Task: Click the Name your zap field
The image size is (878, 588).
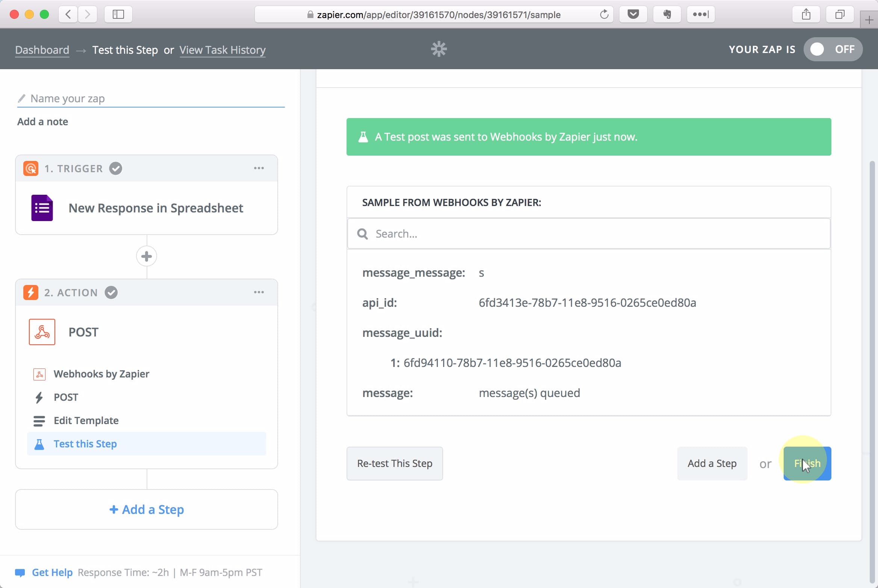Action: point(151,99)
